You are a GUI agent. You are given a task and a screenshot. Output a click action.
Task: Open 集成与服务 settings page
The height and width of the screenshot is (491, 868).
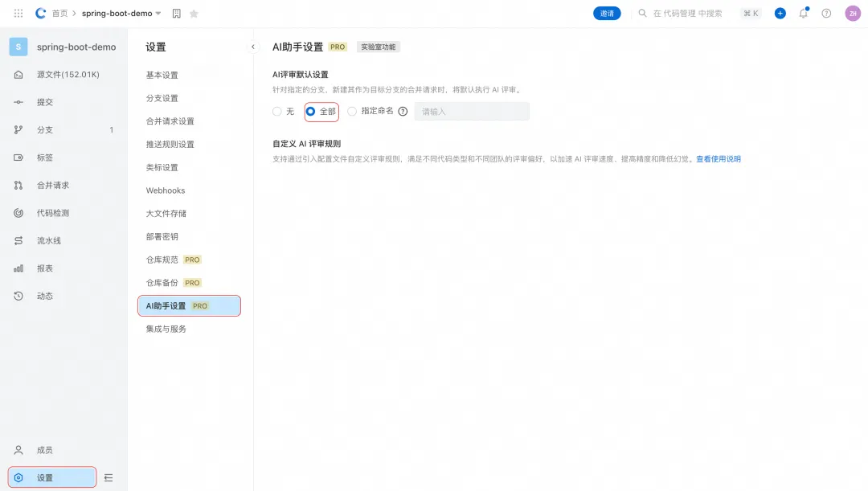[x=166, y=329]
